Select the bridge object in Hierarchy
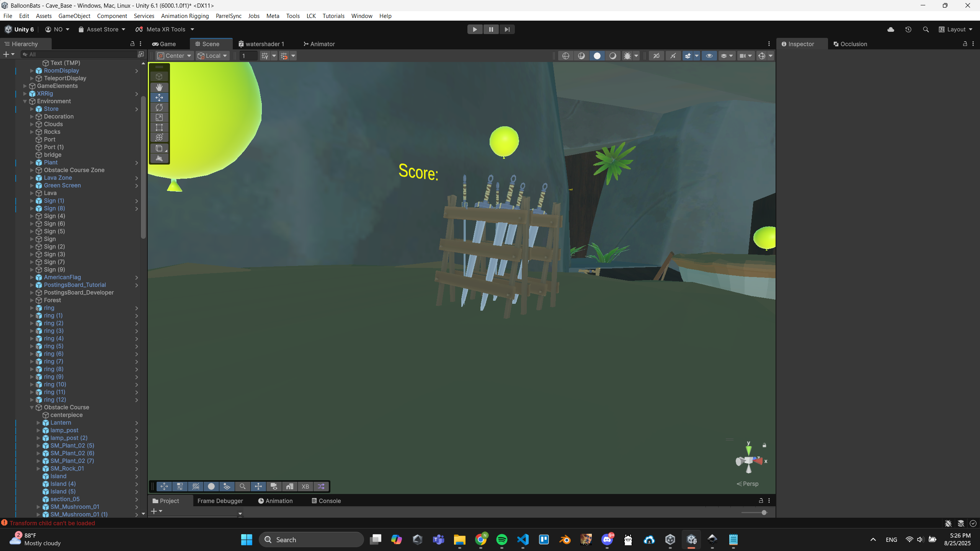980x551 pixels. click(x=52, y=155)
